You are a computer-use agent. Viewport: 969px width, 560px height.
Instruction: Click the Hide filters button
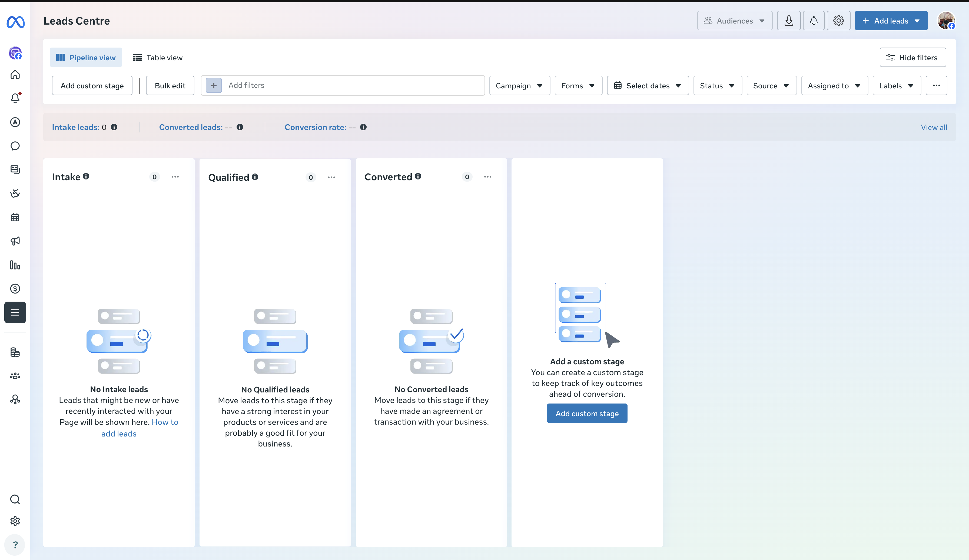912,57
